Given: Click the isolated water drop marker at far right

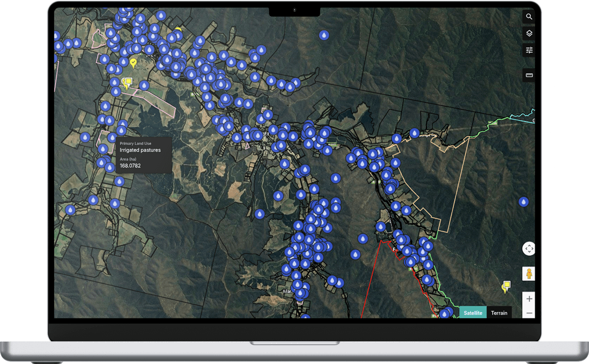Looking at the screenshot, I should 523,202.
